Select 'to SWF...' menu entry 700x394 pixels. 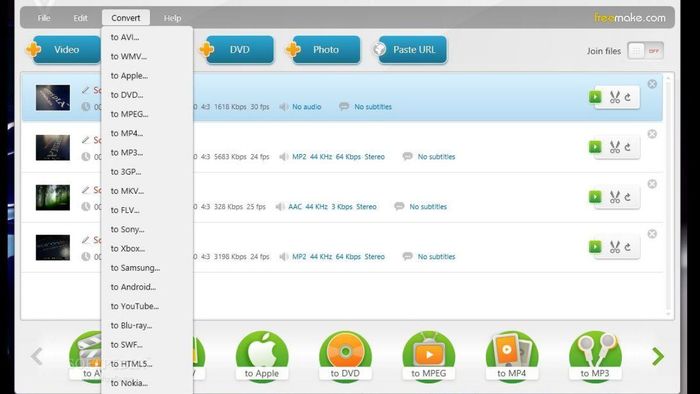pyautogui.click(x=147, y=344)
